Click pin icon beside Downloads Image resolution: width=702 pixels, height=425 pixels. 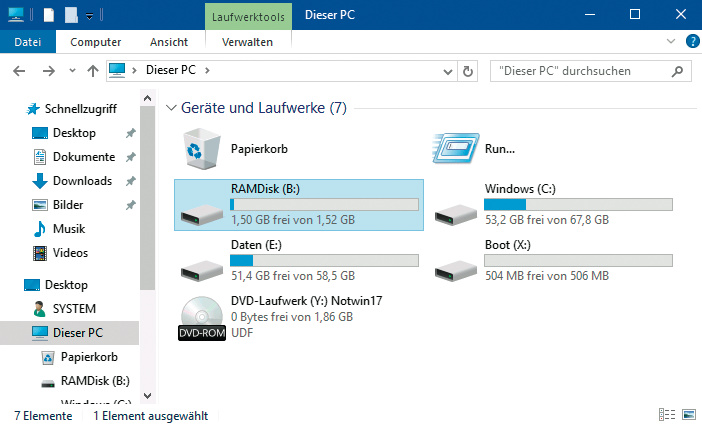point(130,181)
